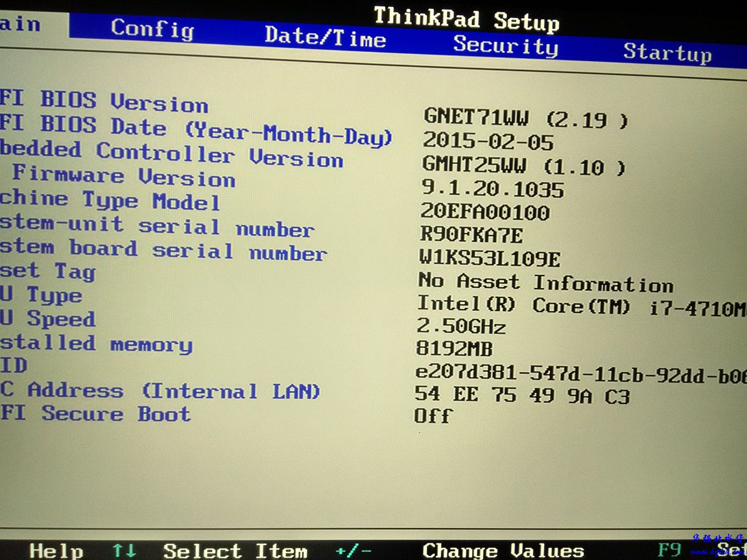Click the Firmware Version label
Image resolution: width=747 pixels, height=560 pixels.
pos(124,176)
